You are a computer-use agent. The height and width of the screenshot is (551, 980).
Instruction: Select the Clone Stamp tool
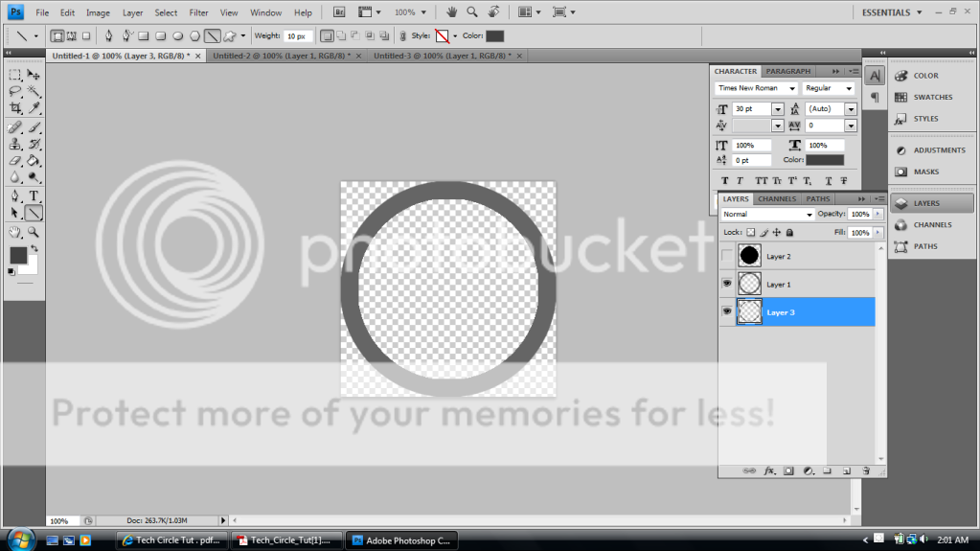point(15,144)
